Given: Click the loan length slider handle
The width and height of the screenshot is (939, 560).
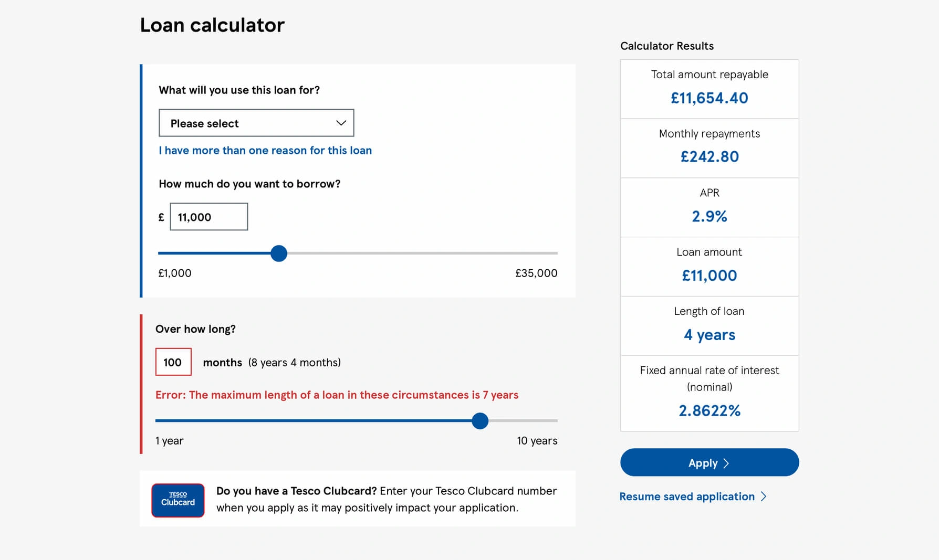Looking at the screenshot, I should (x=479, y=420).
